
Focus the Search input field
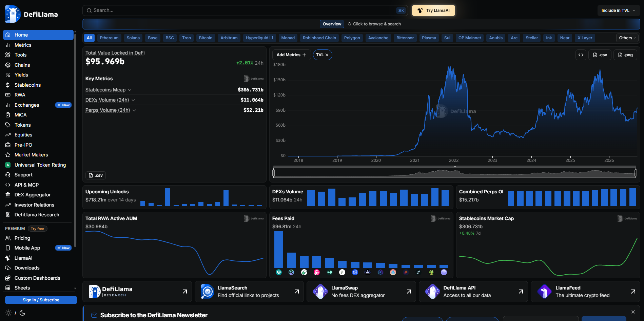pyautogui.click(x=245, y=10)
